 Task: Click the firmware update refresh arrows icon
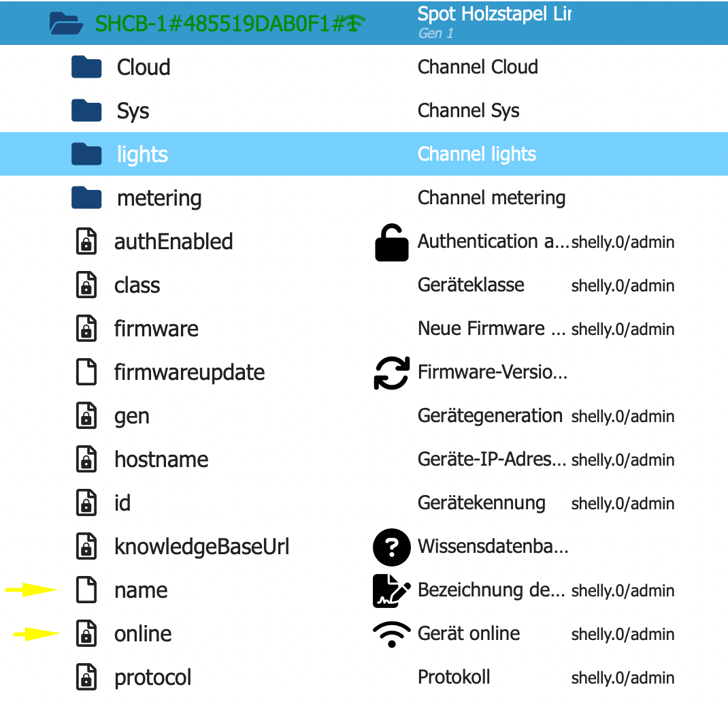point(392,373)
